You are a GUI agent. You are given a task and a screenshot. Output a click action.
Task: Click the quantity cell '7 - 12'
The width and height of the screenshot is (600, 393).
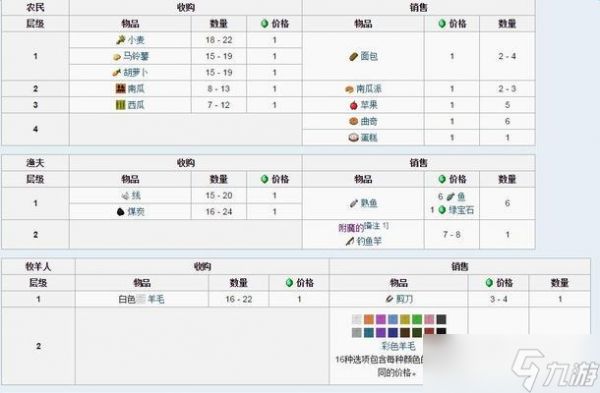219,105
